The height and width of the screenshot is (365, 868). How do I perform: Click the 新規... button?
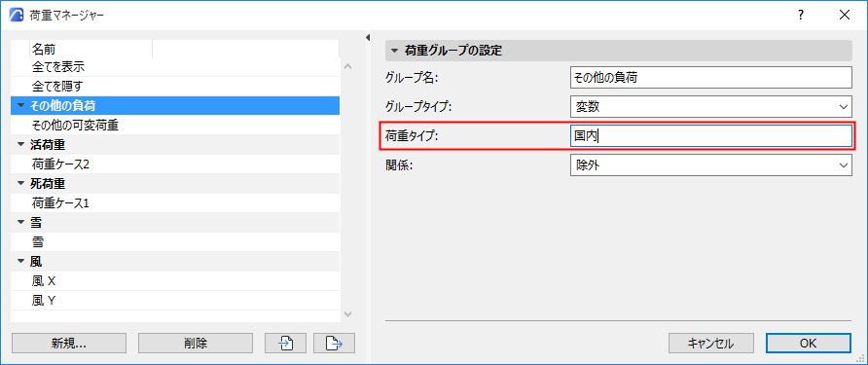pos(69,344)
